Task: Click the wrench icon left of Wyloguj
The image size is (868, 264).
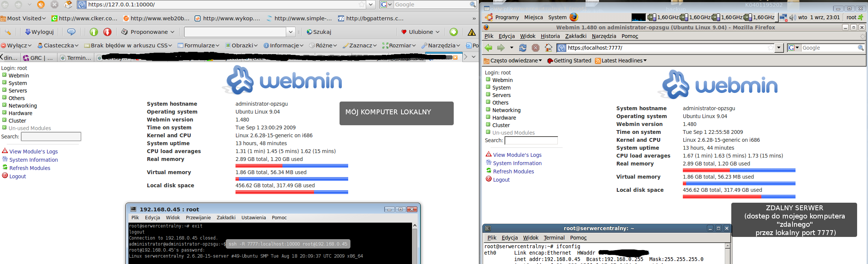Action: [x=8, y=32]
